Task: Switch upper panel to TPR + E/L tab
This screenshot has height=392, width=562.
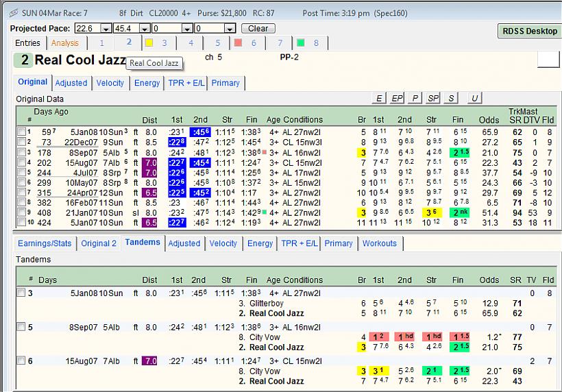Action: 186,83
